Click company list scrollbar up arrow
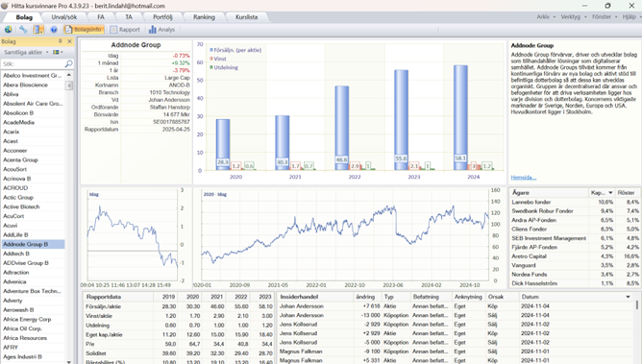Screen dimensions: 642x364 69,75
